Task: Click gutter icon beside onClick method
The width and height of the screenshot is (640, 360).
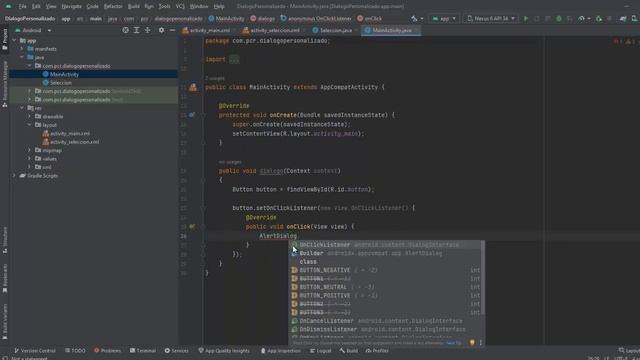Action: 192,227
